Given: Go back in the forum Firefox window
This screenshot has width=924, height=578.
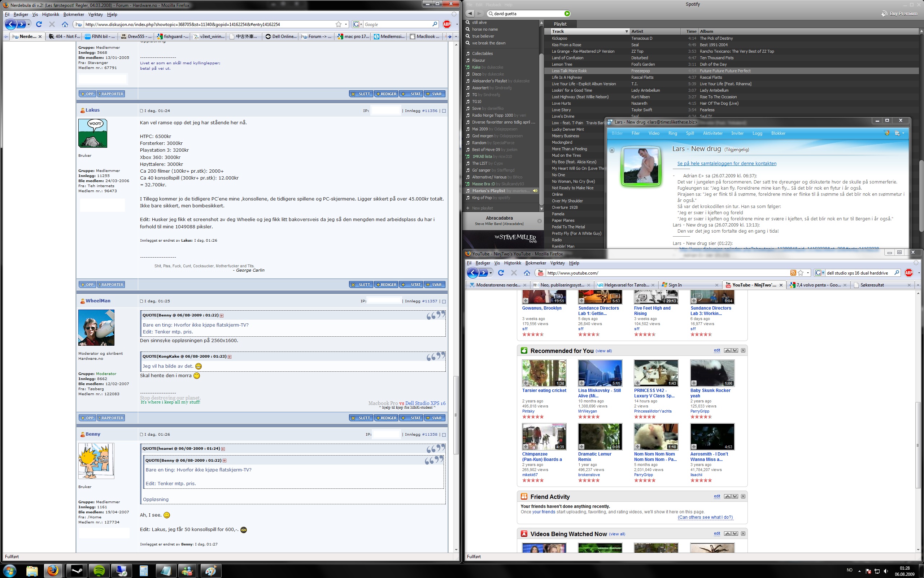Looking at the screenshot, I should [x=11, y=25].
